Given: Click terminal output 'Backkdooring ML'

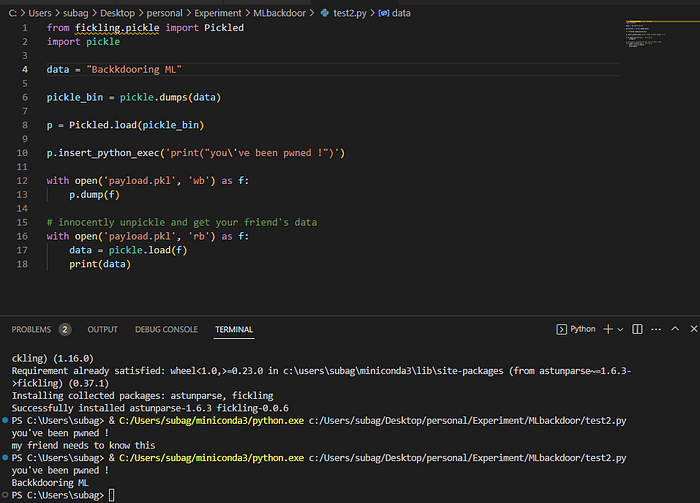Looking at the screenshot, I should [x=50, y=482].
